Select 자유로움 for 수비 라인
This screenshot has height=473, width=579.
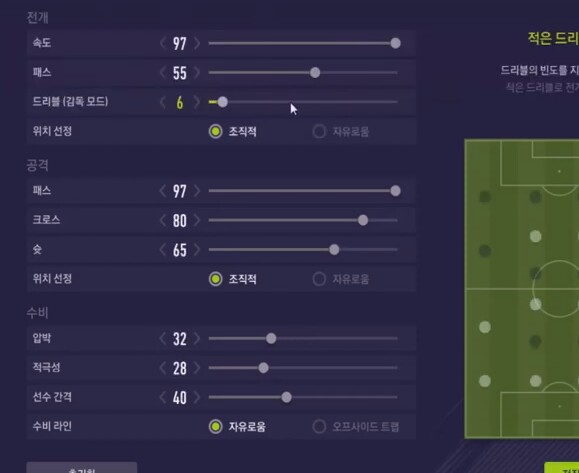(x=237, y=427)
